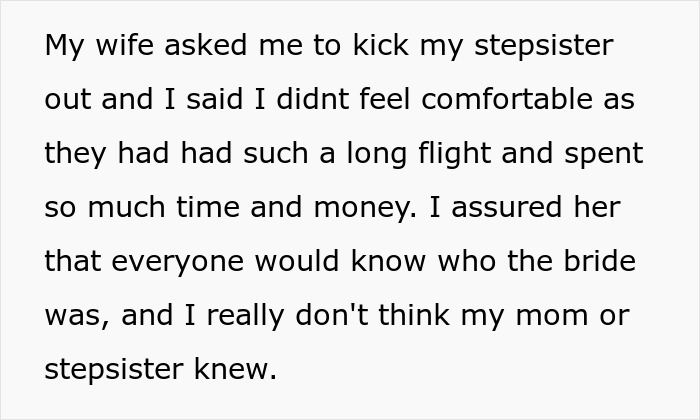
Task: Click the final word "knew"
Action: coord(235,369)
